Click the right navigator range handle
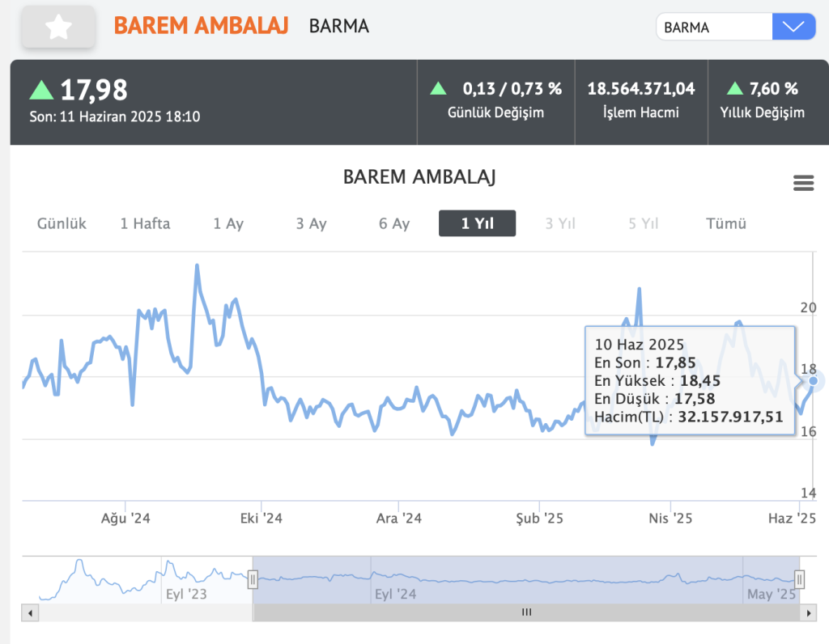 800,579
